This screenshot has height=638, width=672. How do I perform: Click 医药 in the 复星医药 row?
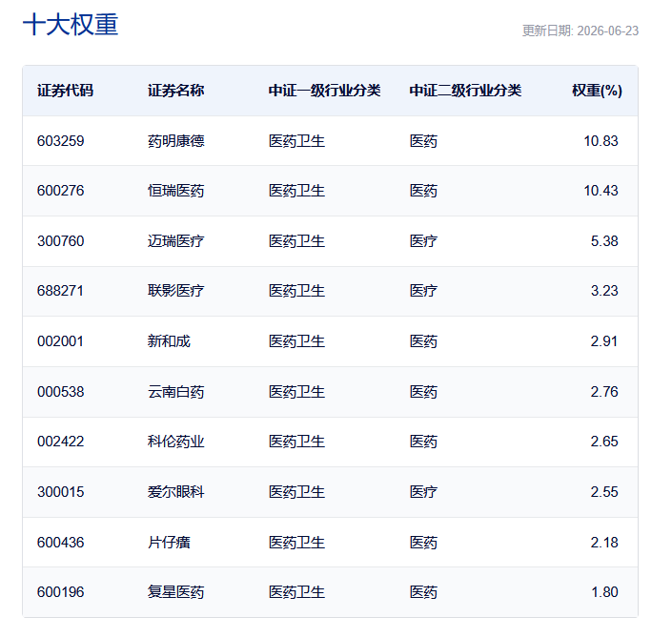pos(423,593)
